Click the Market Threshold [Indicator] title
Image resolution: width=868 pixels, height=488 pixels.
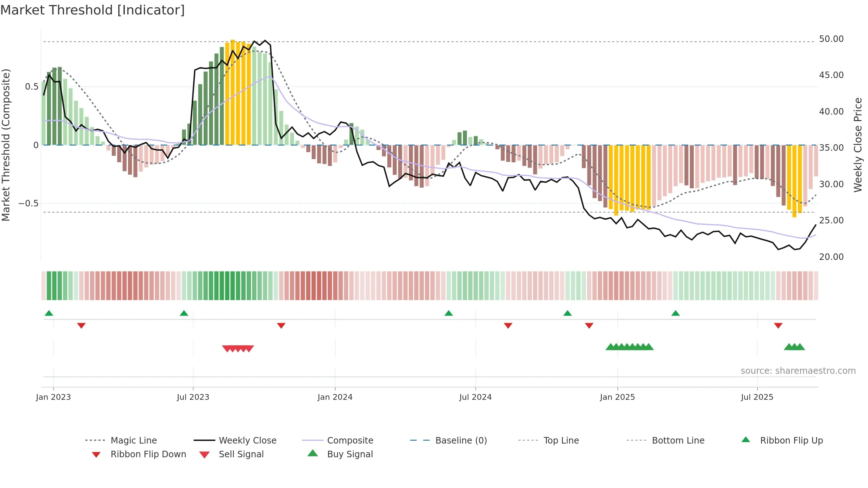click(93, 10)
